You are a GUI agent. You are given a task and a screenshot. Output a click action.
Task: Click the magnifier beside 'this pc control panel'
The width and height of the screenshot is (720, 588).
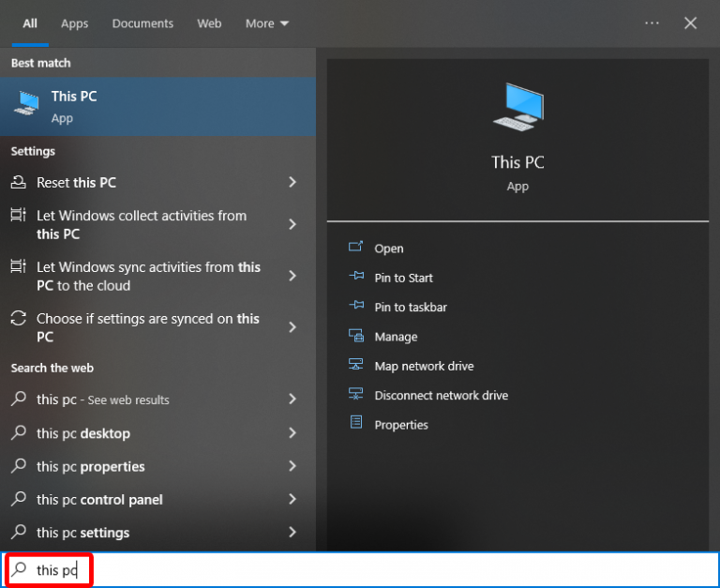tap(19, 498)
